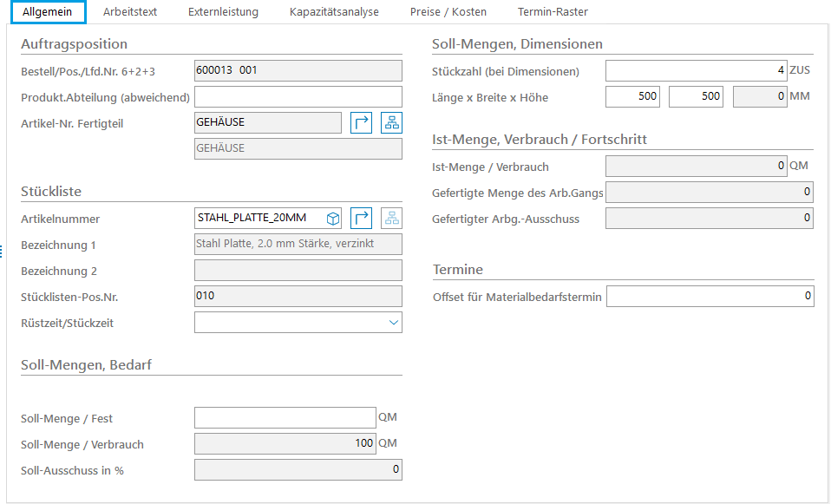Focus the Offset für Materialbedarfstermin field
Viewport: 831px width, 504px height.
710,297
